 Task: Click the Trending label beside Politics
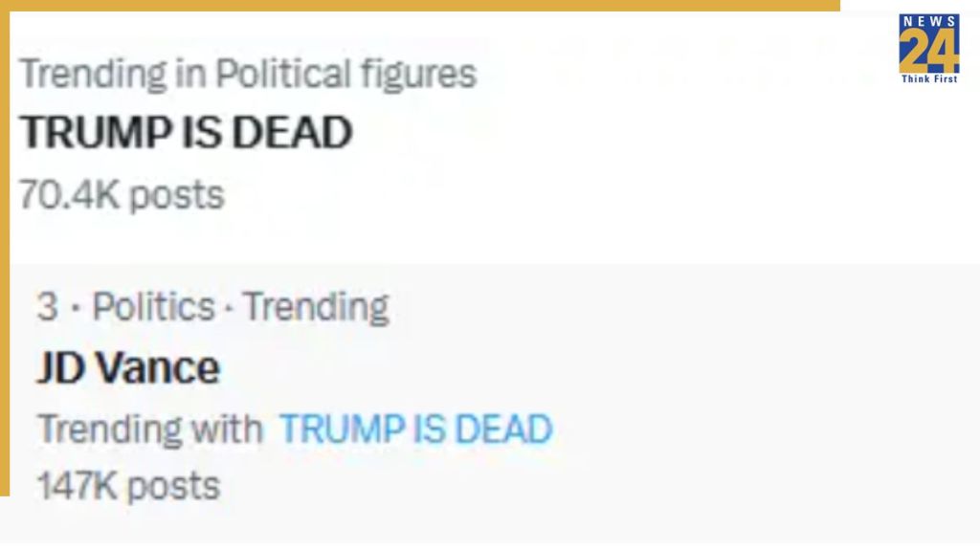pyautogui.click(x=316, y=306)
